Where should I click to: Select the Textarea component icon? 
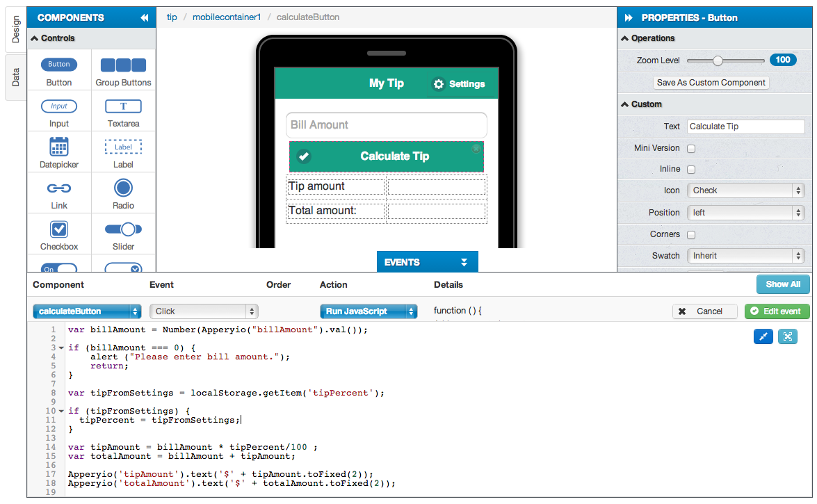[x=123, y=106]
